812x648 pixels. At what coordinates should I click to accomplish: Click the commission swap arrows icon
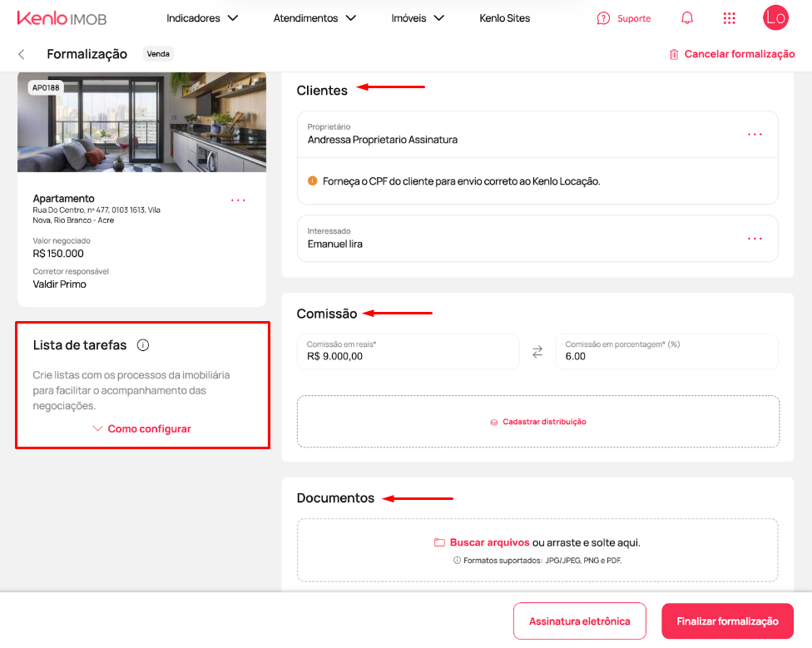coord(537,351)
